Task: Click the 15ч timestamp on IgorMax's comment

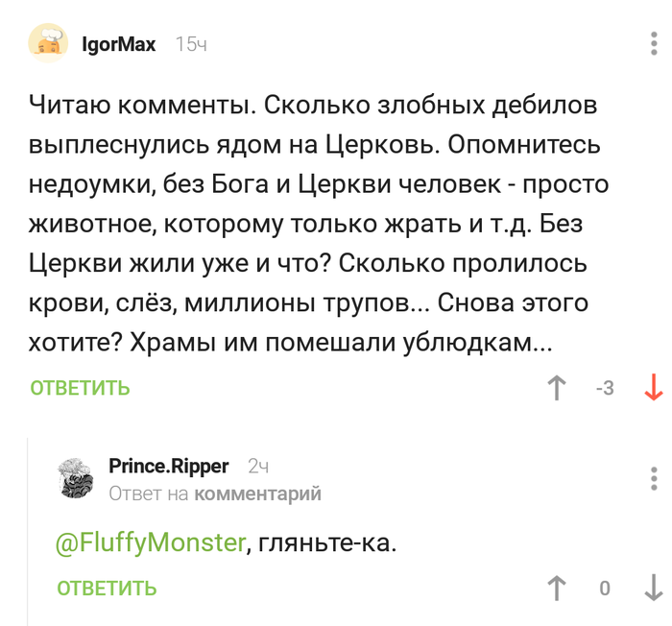Action: point(191,45)
